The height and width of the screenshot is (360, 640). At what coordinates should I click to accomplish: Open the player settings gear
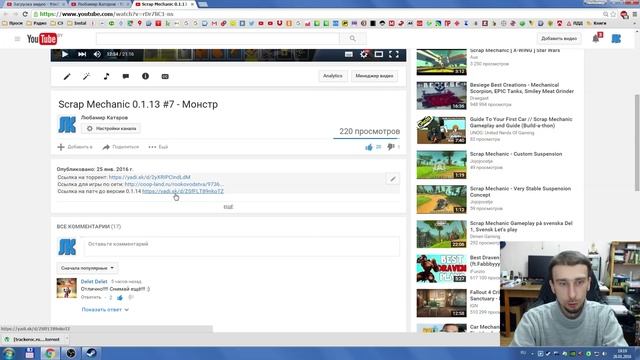(364, 54)
